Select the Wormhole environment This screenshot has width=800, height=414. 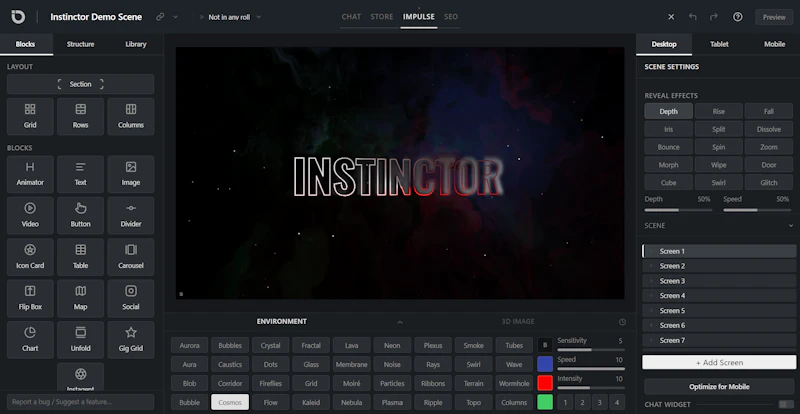click(x=514, y=383)
